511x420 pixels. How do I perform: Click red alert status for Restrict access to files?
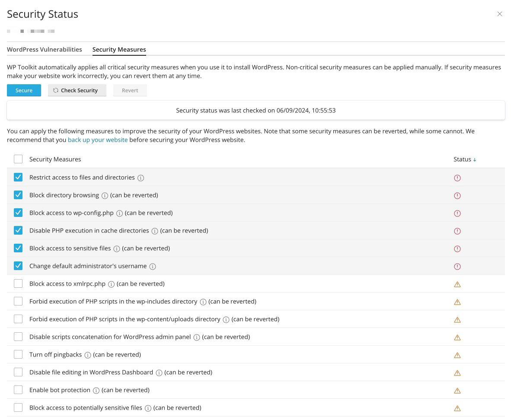[x=457, y=178]
